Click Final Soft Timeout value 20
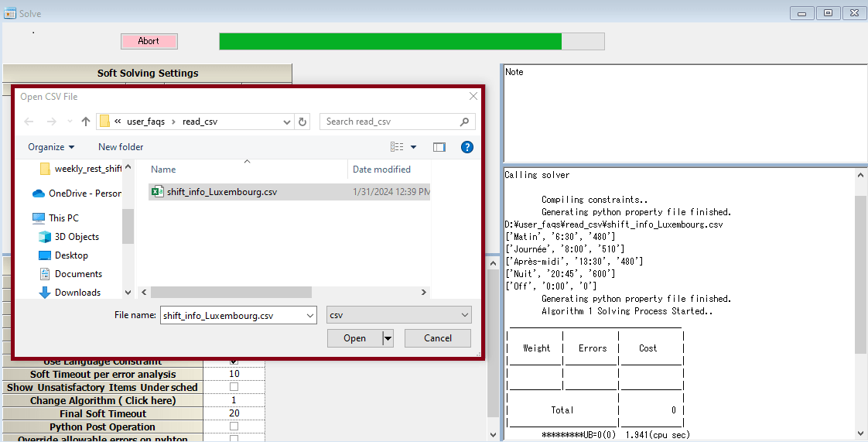Screen dimensions: 868x442 (x=234, y=413)
